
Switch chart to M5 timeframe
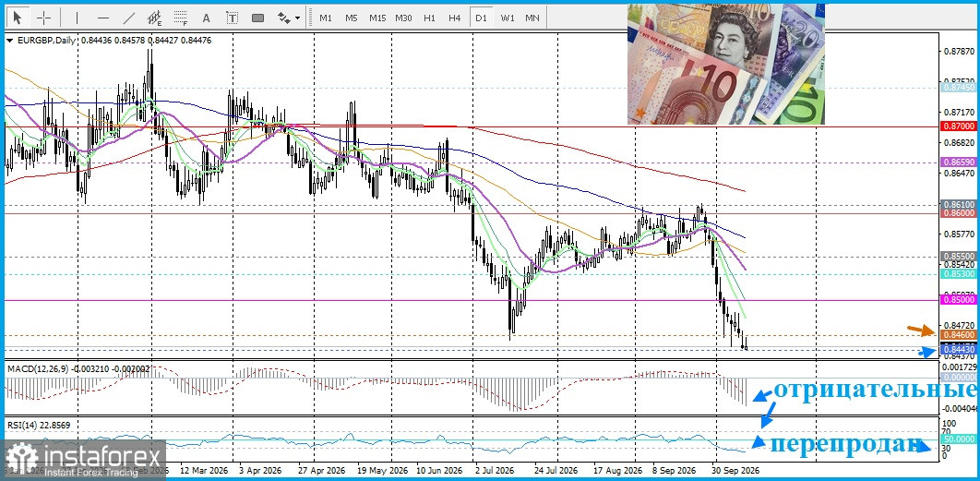pyautogui.click(x=352, y=18)
